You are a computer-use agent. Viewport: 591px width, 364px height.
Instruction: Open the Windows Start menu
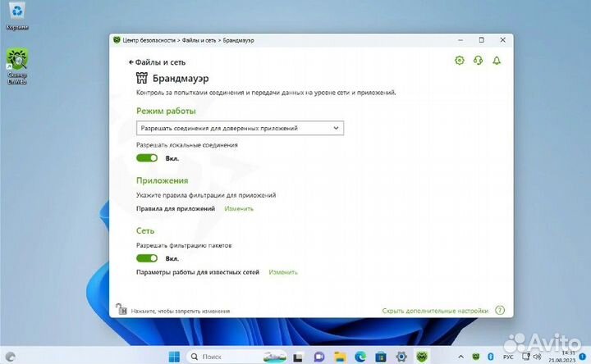click(x=174, y=357)
